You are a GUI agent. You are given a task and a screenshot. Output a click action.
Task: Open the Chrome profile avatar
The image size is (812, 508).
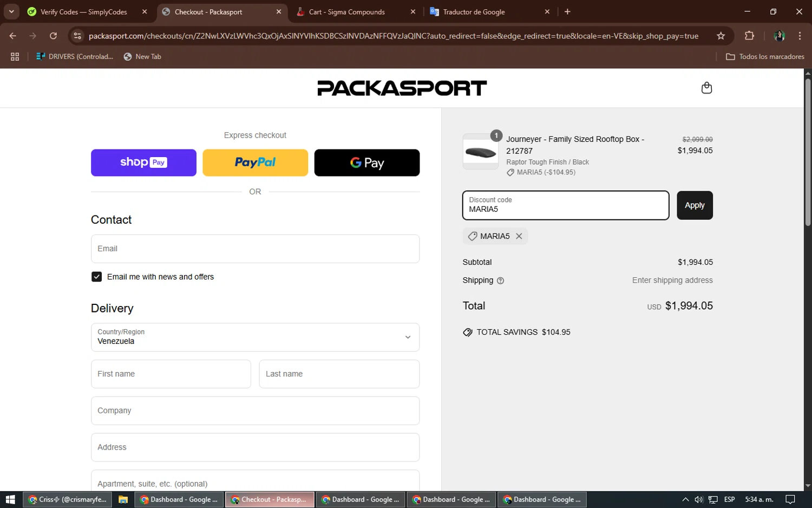779,36
